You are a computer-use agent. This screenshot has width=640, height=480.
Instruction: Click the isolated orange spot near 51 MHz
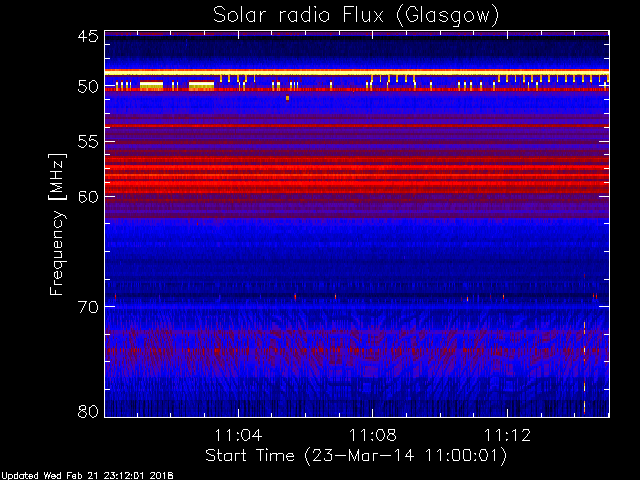pyautogui.click(x=288, y=98)
